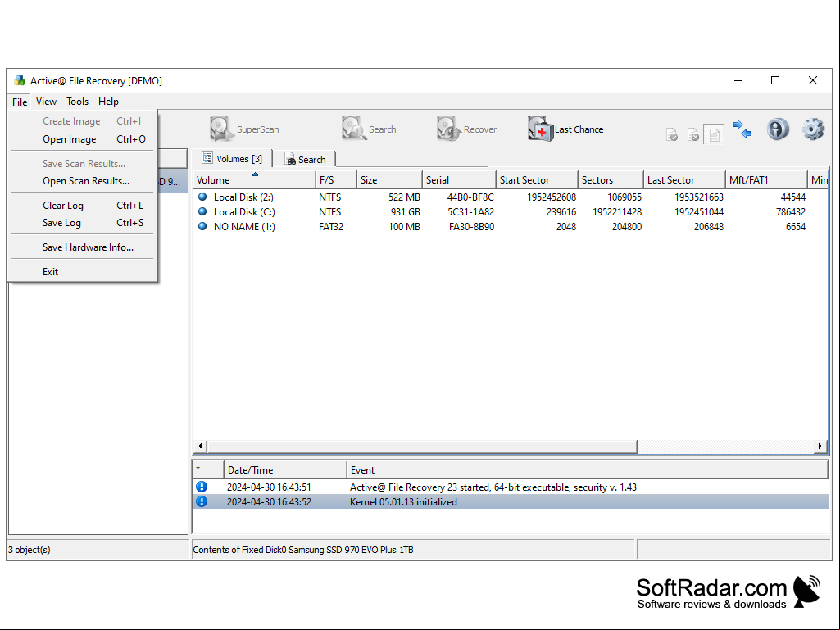Click info icon for 16:43:51 log entry
840x630 pixels.
(202, 487)
